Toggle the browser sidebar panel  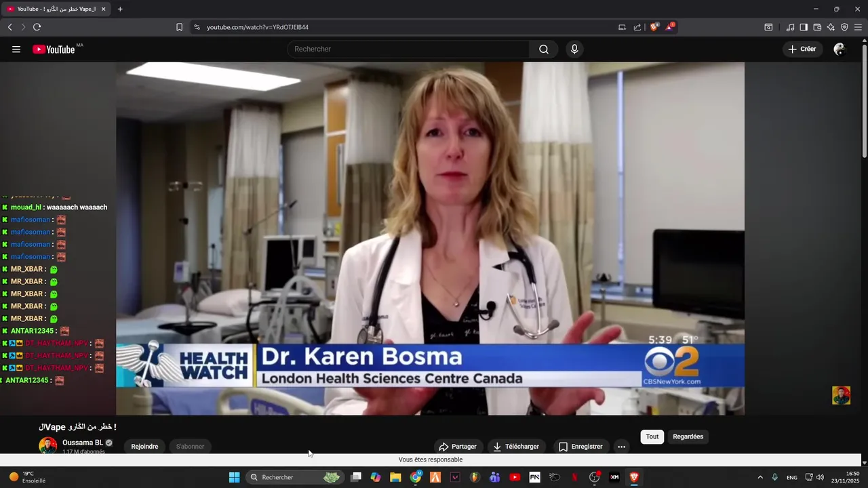(804, 27)
